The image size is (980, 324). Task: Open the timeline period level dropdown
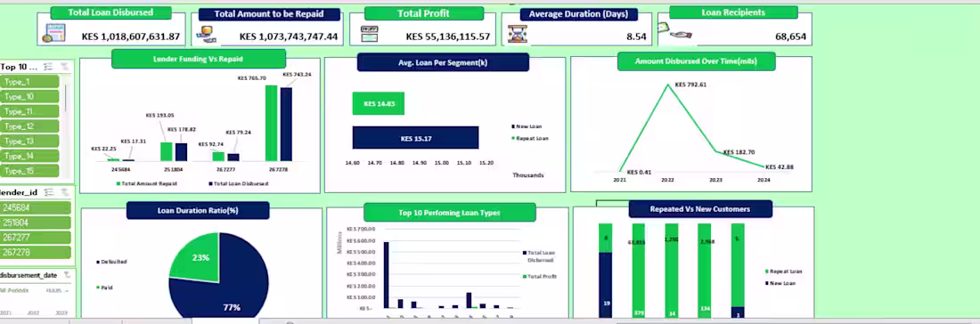57,291
